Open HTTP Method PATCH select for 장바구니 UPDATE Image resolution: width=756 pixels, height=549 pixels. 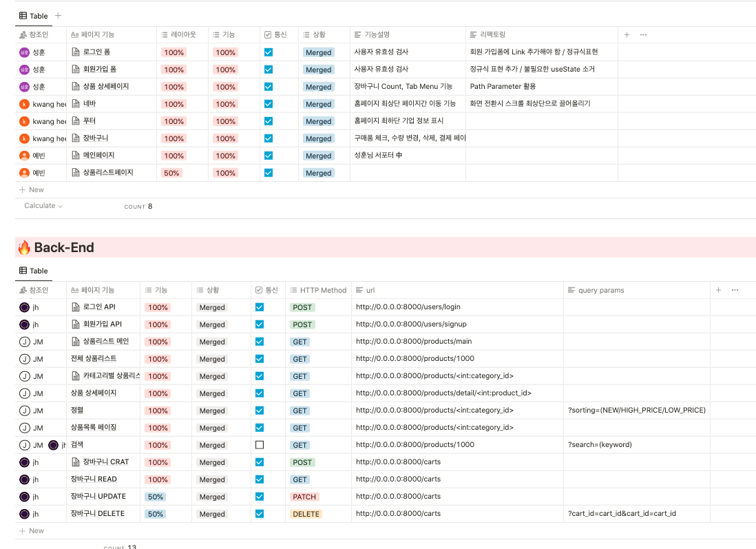pos(304,497)
